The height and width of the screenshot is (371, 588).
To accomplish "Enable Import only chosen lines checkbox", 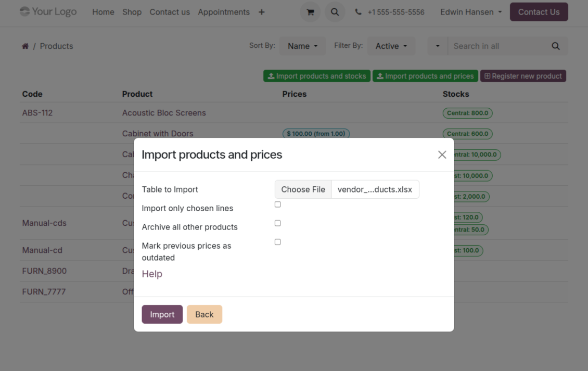I will pyautogui.click(x=277, y=204).
